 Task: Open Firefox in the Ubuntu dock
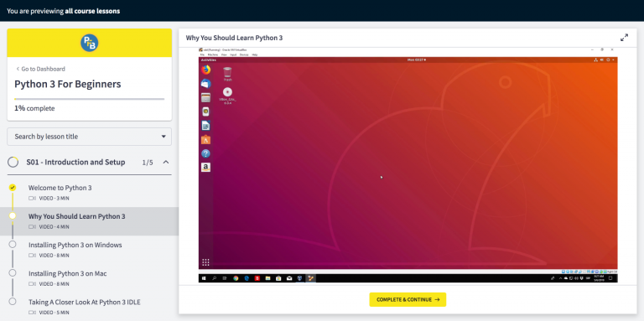(205, 70)
